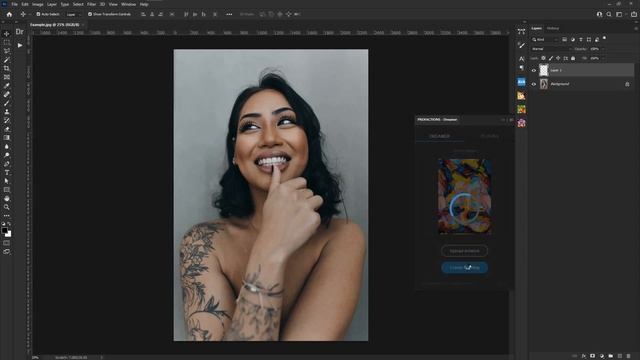Image resolution: width=640 pixels, height=360 pixels.
Task: Select the Crop tool
Action: tap(7, 69)
